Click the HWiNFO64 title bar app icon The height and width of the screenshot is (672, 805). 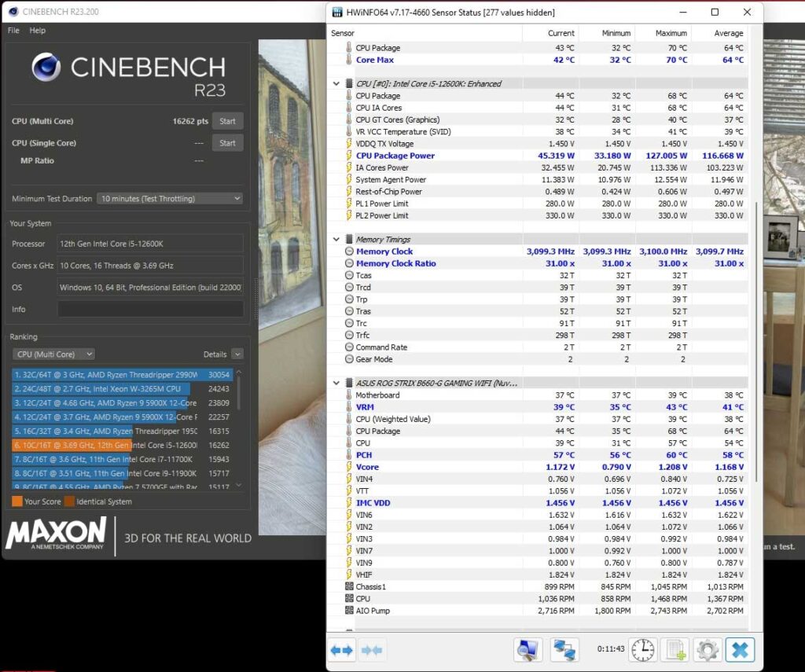337,13
